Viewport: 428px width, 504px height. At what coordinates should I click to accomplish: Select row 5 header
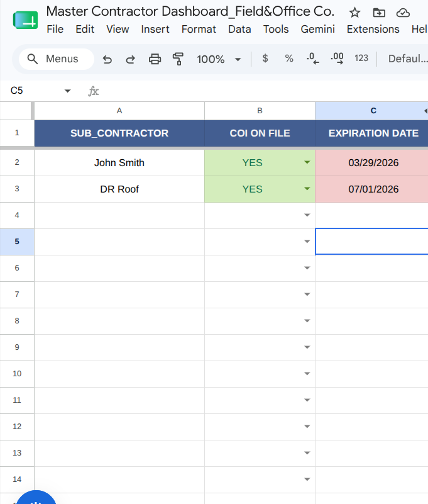pyautogui.click(x=17, y=242)
